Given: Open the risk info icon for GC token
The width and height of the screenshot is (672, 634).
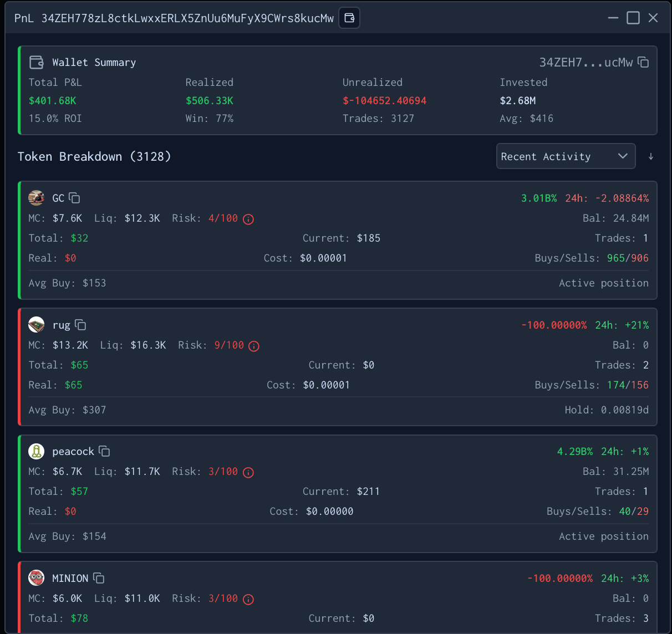Looking at the screenshot, I should pos(248,219).
